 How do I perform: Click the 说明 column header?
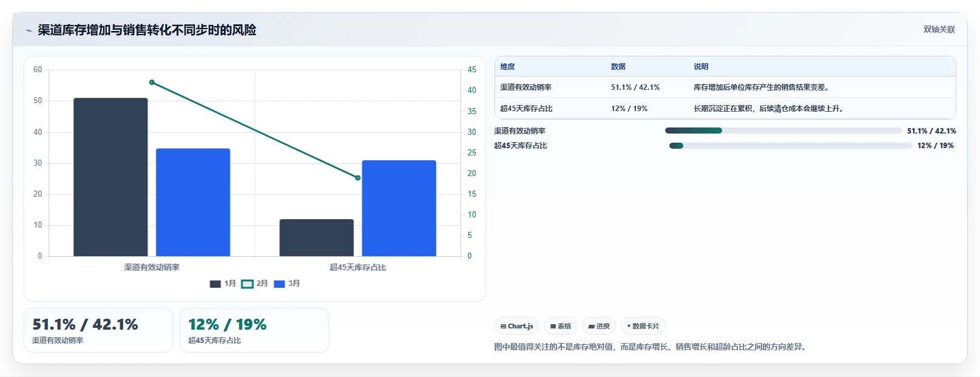[701, 67]
